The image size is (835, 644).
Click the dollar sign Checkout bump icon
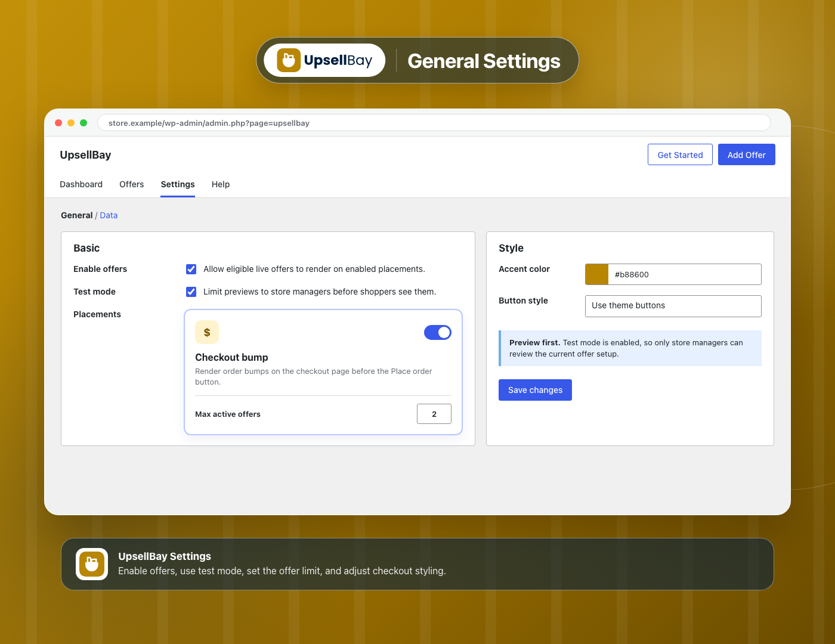tap(207, 332)
